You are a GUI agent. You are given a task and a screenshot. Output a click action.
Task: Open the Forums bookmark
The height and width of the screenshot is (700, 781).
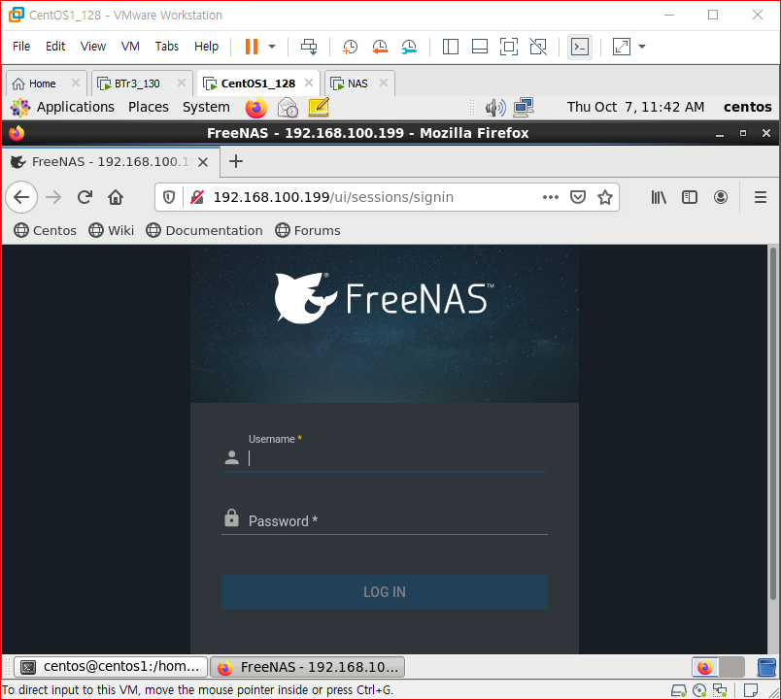pos(308,230)
